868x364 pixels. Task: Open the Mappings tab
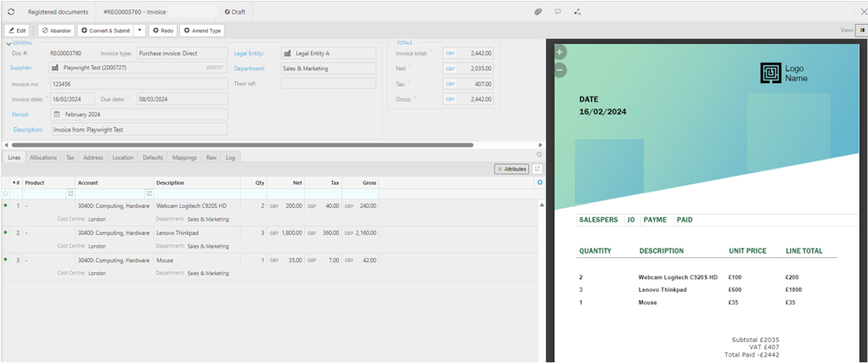184,158
